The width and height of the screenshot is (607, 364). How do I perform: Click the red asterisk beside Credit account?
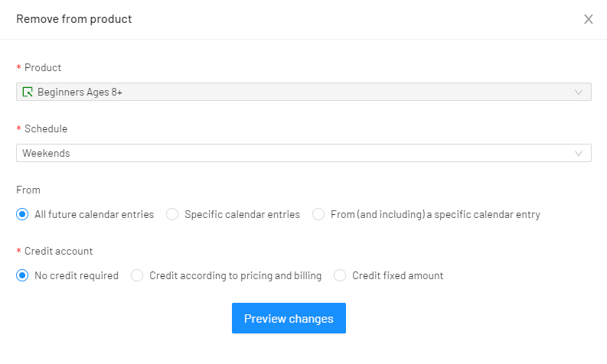coord(18,251)
